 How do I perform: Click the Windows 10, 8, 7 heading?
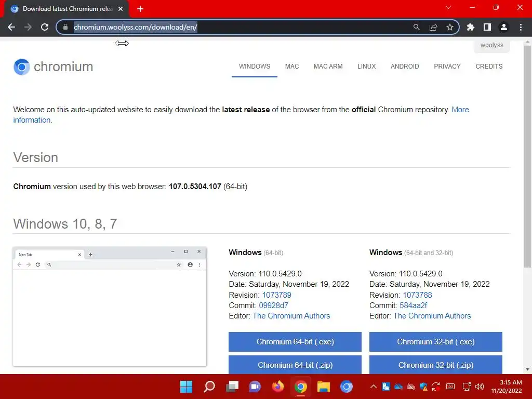click(x=65, y=223)
